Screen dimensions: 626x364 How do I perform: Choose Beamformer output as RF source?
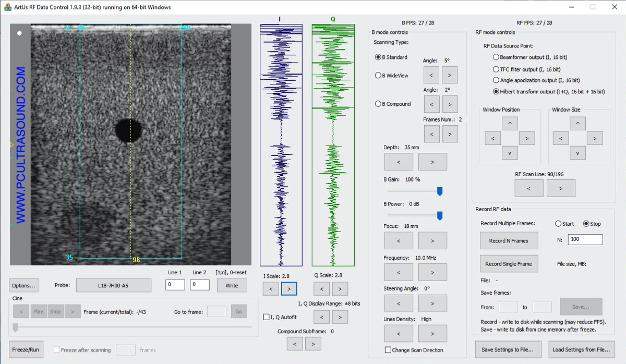[x=496, y=57]
